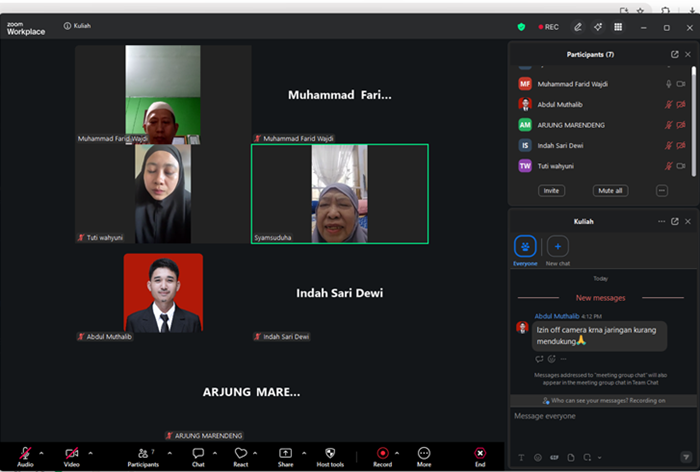Open text formatting icon in chat composer
The image size is (700, 472).
click(521, 458)
